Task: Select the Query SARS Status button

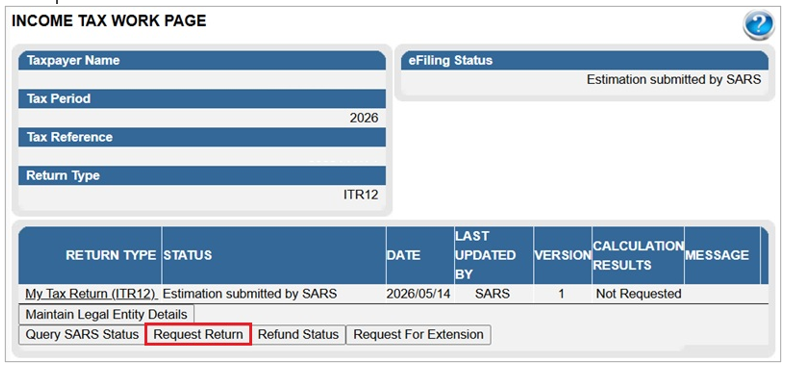Action: tap(82, 334)
